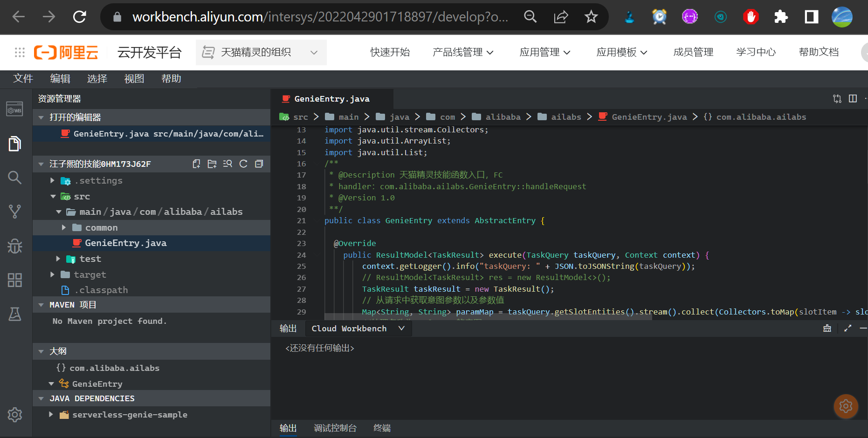Collapse all folders in explorer
The width and height of the screenshot is (868, 438).
[x=259, y=164]
